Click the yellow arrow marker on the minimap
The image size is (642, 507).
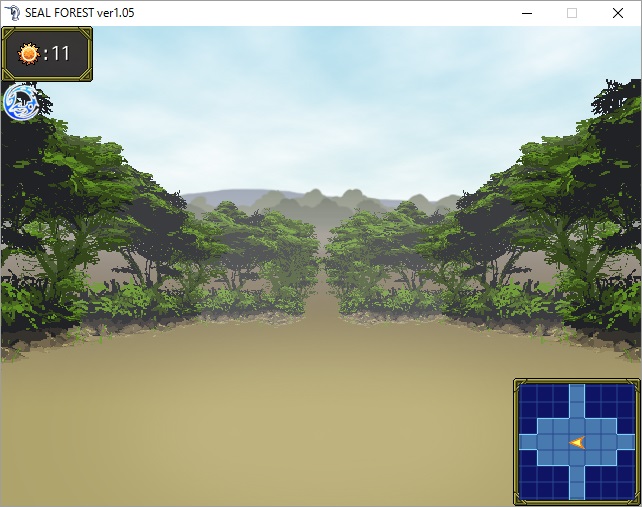point(577,442)
